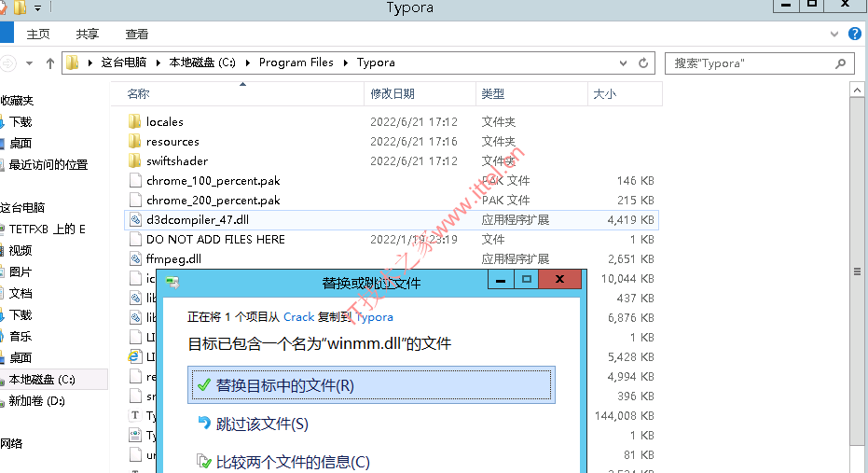868x473 pixels.
Task: Click the copy dialog title bar icon
Action: click(x=172, y=283)
